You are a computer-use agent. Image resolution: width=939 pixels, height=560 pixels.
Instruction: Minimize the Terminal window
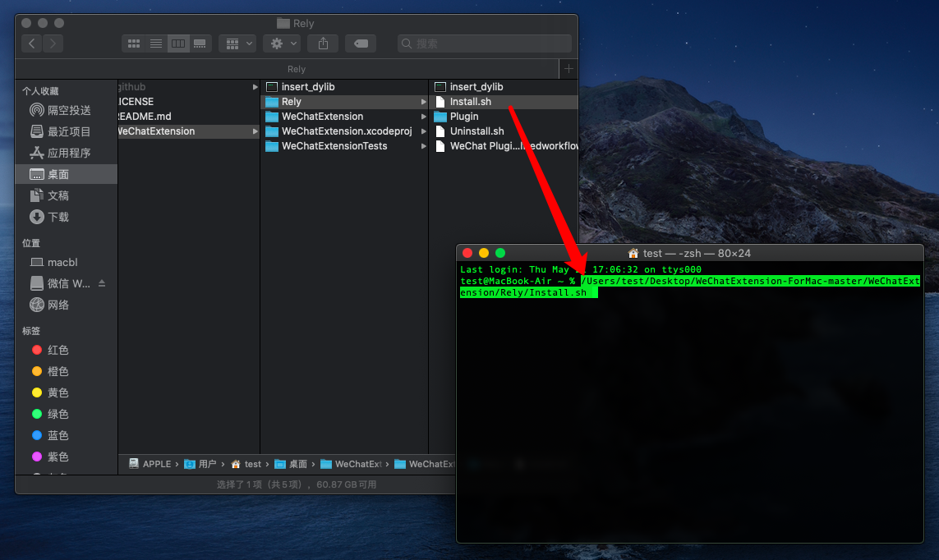[484, 253]
